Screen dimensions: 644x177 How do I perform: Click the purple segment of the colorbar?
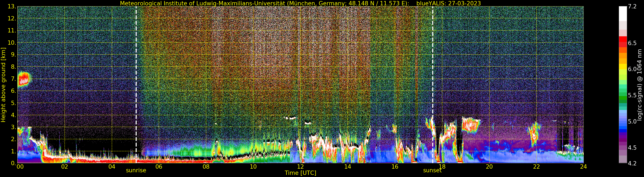coord(623,140)
